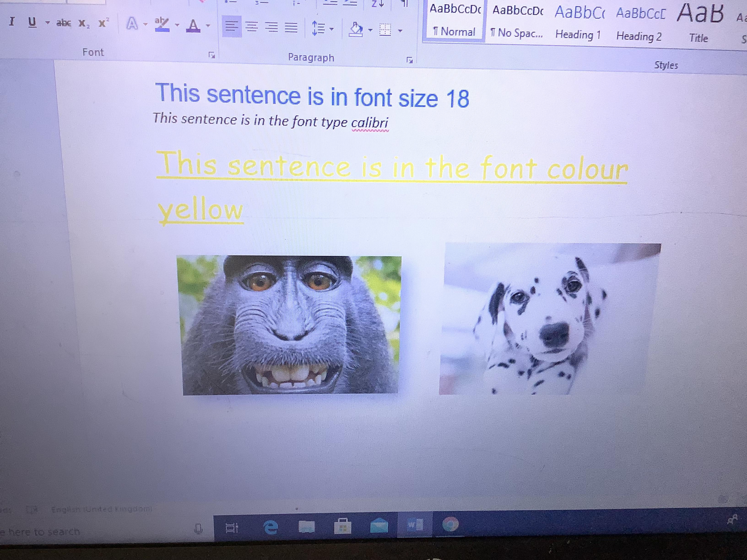Open shading colour dropdown arrow
This screenshot has width=747, height=560.
pyautogui.click(x=370, y=30)
